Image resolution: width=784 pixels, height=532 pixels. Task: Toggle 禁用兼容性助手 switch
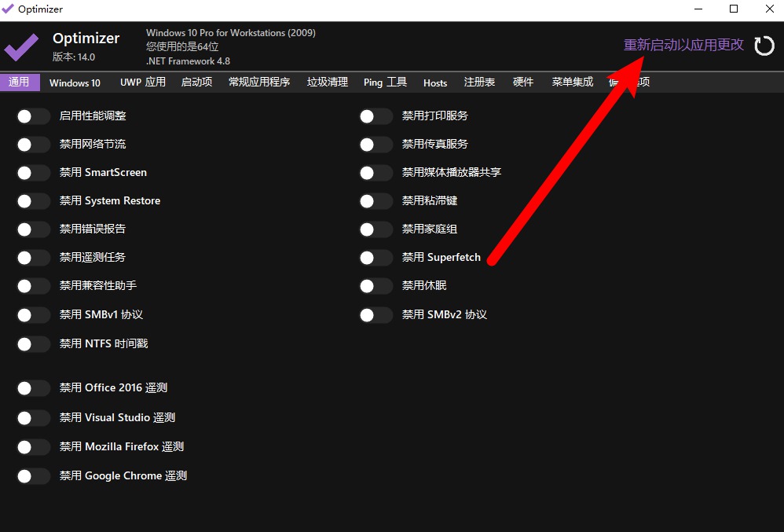click(x=34, y=286)
